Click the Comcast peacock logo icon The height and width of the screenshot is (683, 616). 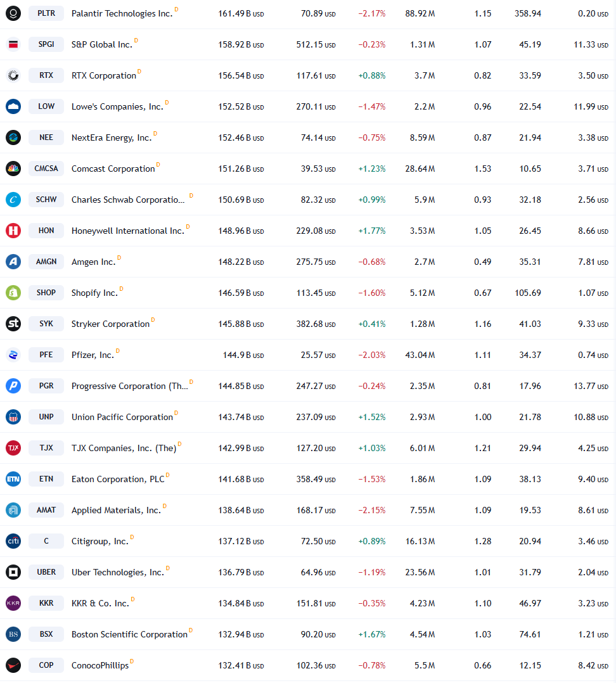pyautogui.click(x=13, y=169)
